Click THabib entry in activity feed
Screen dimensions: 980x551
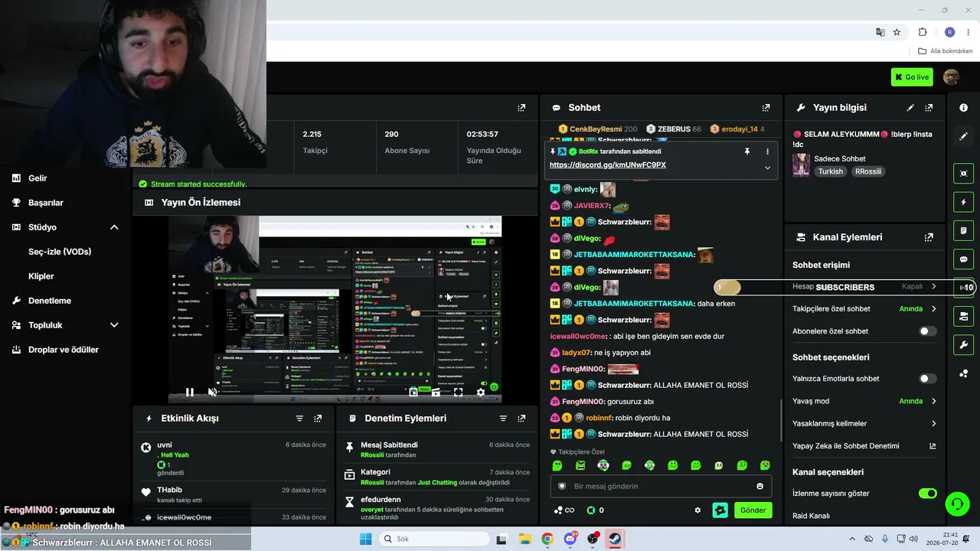click(169, 491)
